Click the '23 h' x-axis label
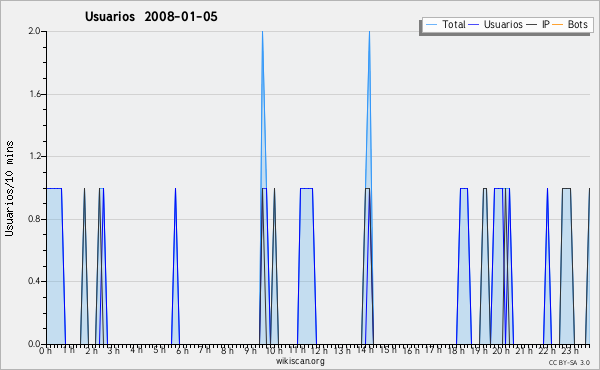The width and height of the screenshot is (600, 370). pos(569,351)
